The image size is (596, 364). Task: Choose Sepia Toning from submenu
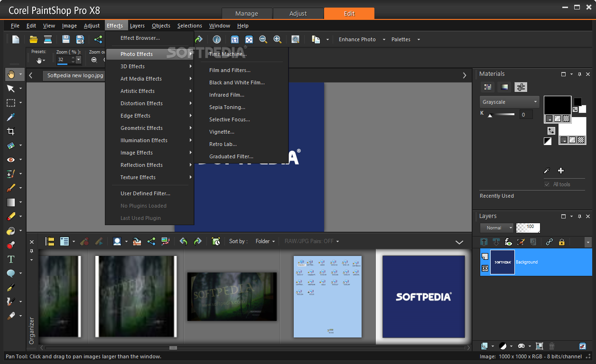[227, 107]
